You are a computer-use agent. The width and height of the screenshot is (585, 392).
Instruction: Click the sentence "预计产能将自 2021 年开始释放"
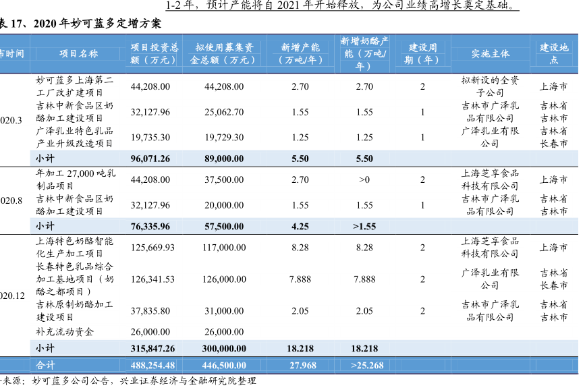(x=283, y=5)
